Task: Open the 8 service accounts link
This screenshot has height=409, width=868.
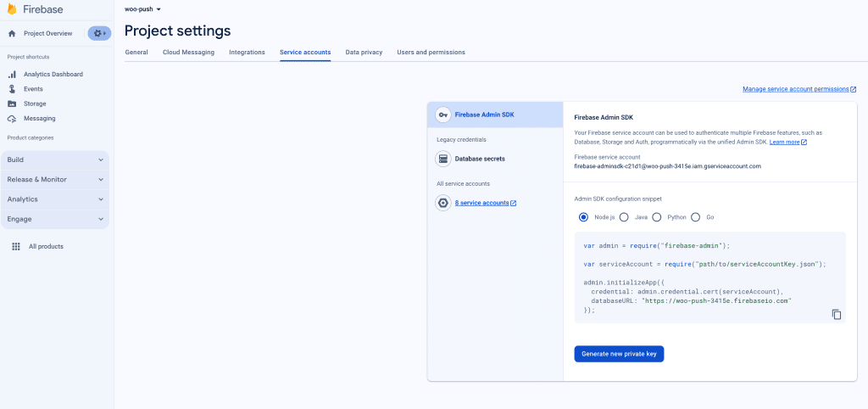Action: pyautogui.click(x=481, y=204)
